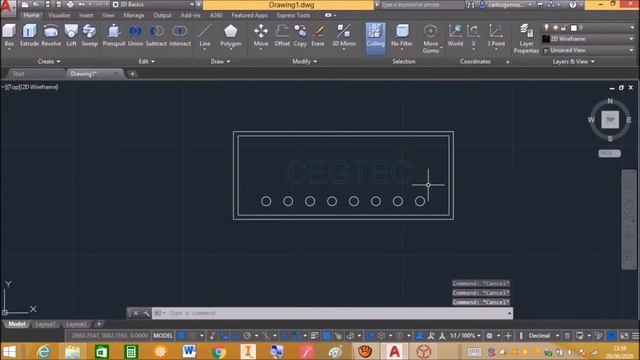Select the Intersect tool
This screenshot has height=360, width=640.
point(180,35)
